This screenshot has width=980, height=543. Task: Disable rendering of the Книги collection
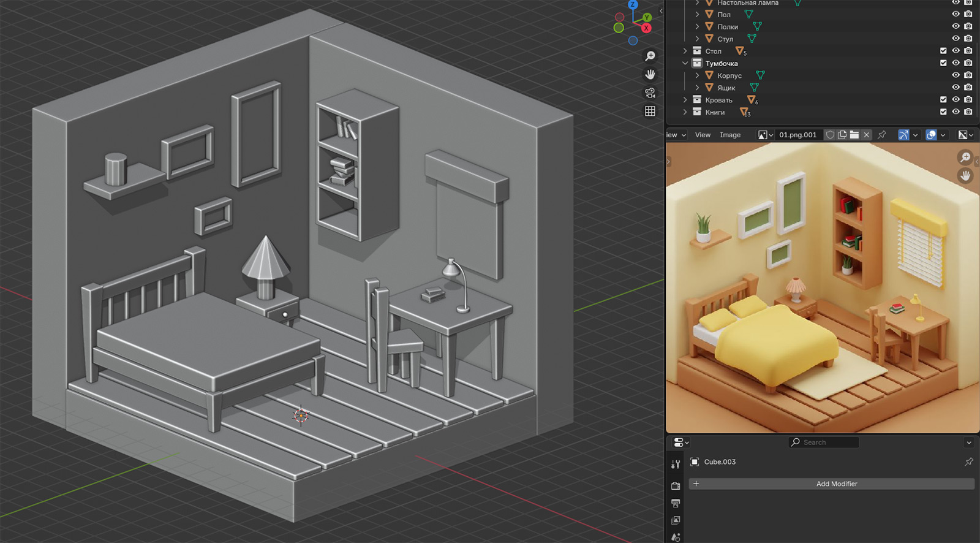[x=968, y=112]
